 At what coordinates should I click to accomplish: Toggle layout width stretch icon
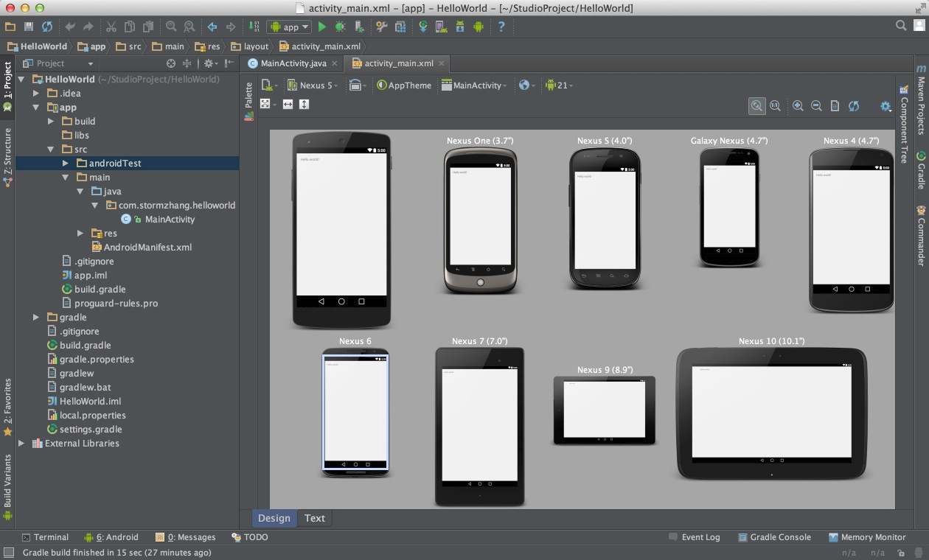[x=288, y=105]
